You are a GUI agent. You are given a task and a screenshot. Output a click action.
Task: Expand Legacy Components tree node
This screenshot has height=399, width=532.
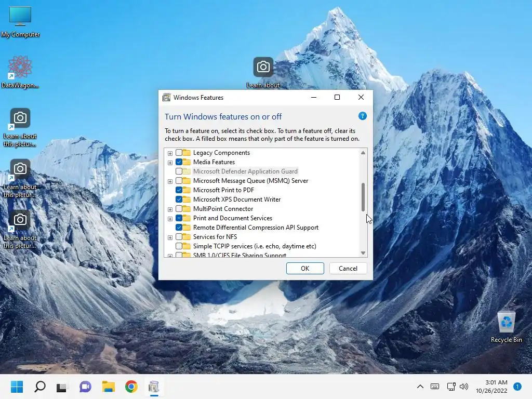pos(170,153)
